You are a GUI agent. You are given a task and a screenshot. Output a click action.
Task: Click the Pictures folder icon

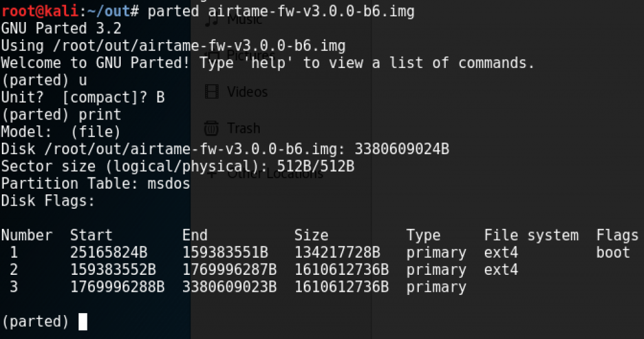coord(213,55)
